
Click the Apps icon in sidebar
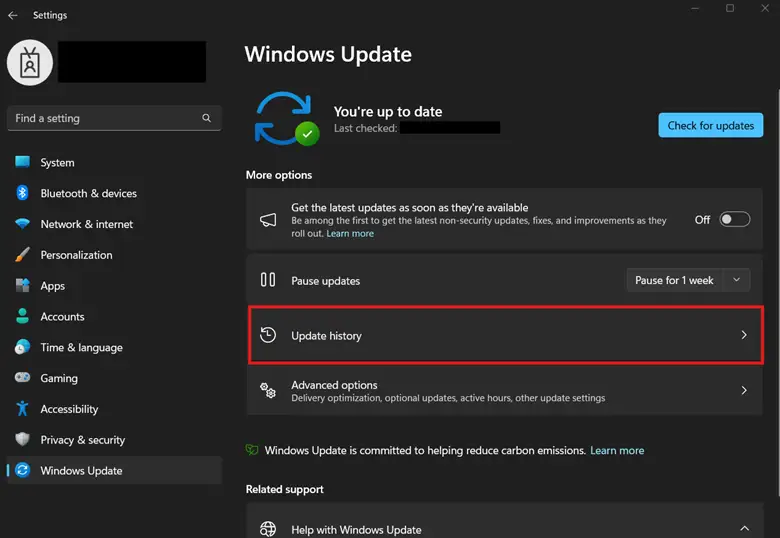point(22,285)
